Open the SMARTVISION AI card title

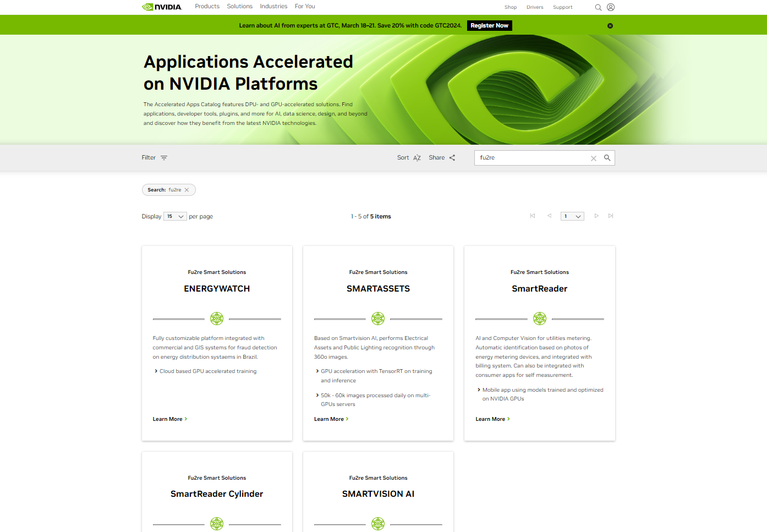point(378,494)
